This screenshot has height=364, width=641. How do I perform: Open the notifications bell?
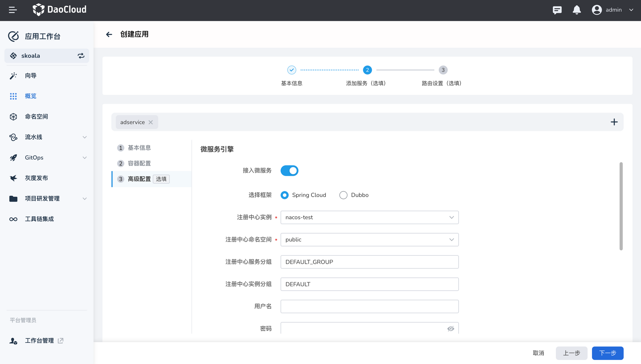[577, 10]
